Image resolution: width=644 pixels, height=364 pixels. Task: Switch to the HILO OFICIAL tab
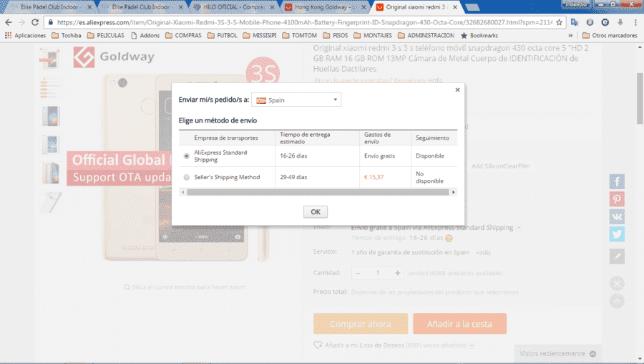coord(233,7)
